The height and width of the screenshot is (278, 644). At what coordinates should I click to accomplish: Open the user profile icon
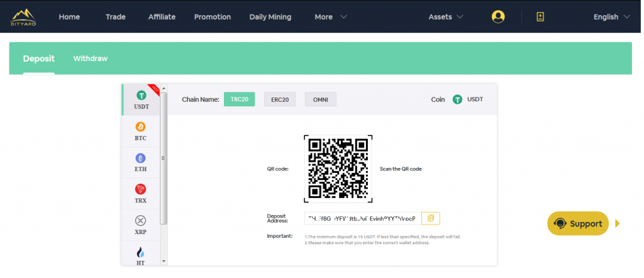[498, 17]
